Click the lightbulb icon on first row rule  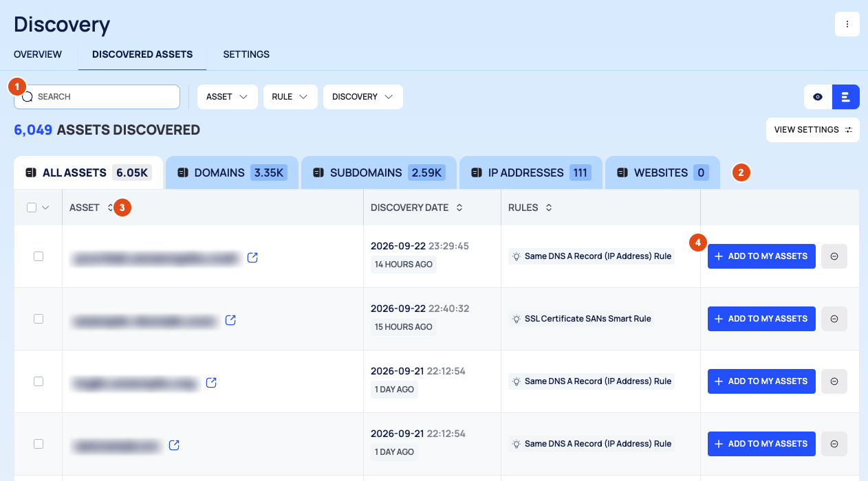coord(517,256)
